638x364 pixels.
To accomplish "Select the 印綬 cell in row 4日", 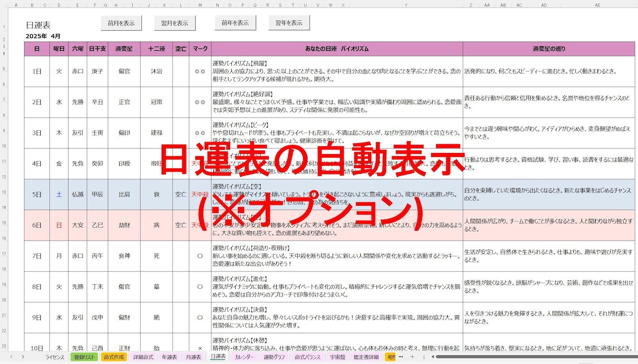I will point(124,163).
